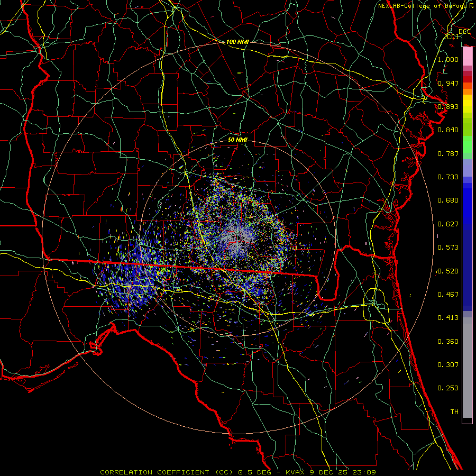Click the 0.787 scale value
Screen dimensions: 476x476
pyautogui.click(x=448, y=153)
